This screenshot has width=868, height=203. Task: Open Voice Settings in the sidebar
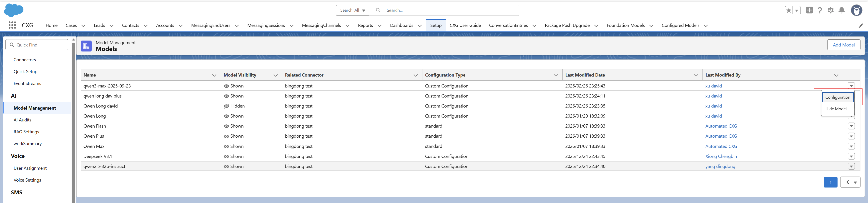coord(27,180)
